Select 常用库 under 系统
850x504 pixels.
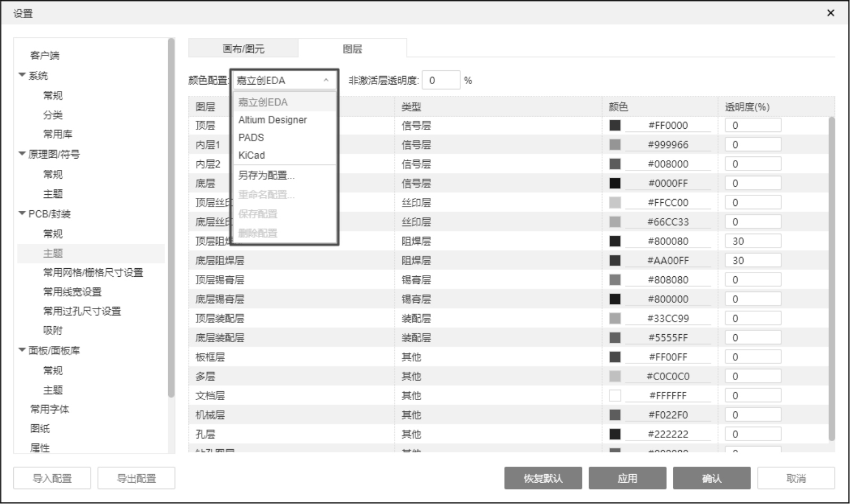[57, 134]
